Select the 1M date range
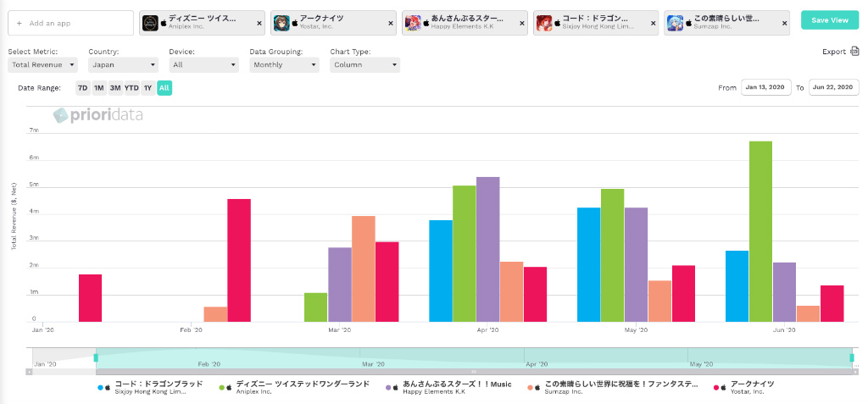868x404 pixels. coord(99,88)
